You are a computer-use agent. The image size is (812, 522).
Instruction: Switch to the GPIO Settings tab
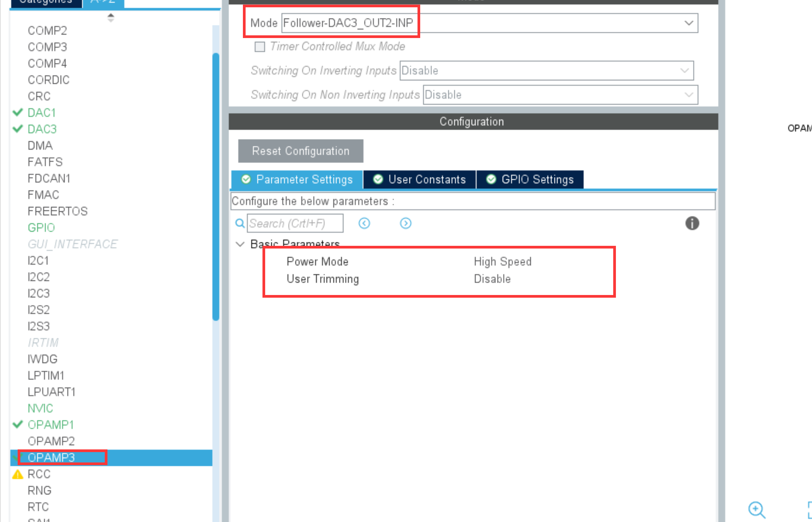[530, 179]
